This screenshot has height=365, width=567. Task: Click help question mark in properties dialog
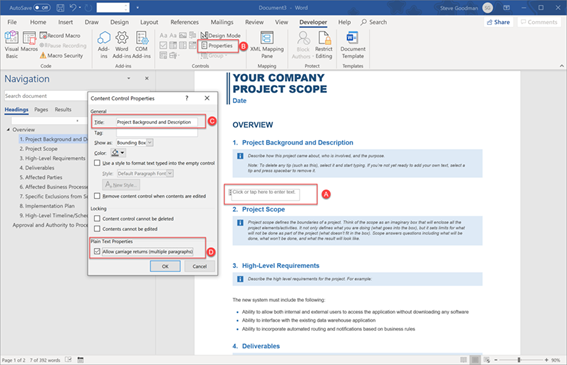click(187, 98)
